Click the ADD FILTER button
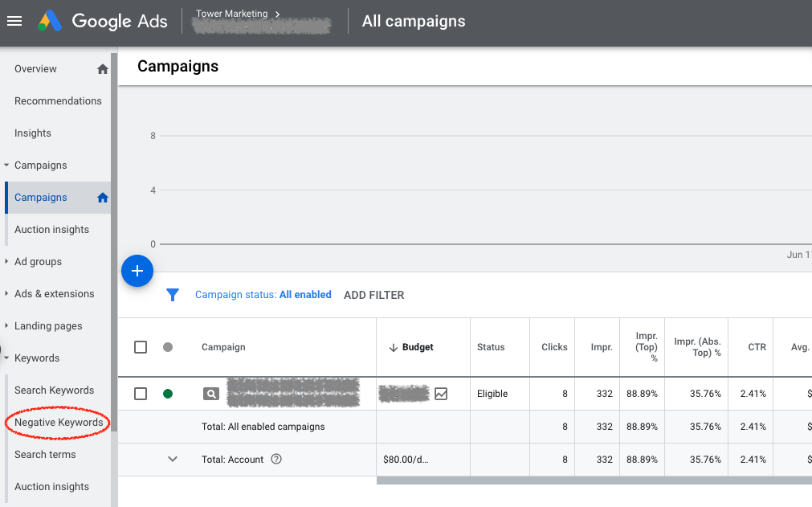 [373, 295]
